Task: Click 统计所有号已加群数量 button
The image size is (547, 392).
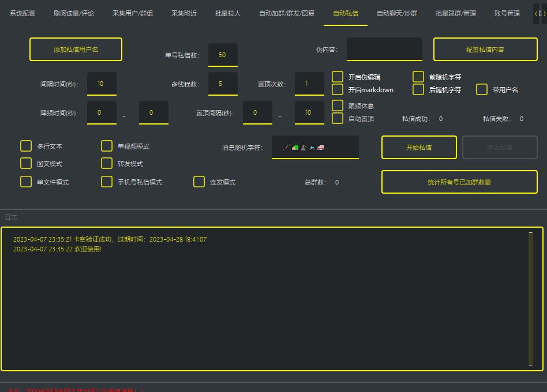Action: [x=459, y=182]
